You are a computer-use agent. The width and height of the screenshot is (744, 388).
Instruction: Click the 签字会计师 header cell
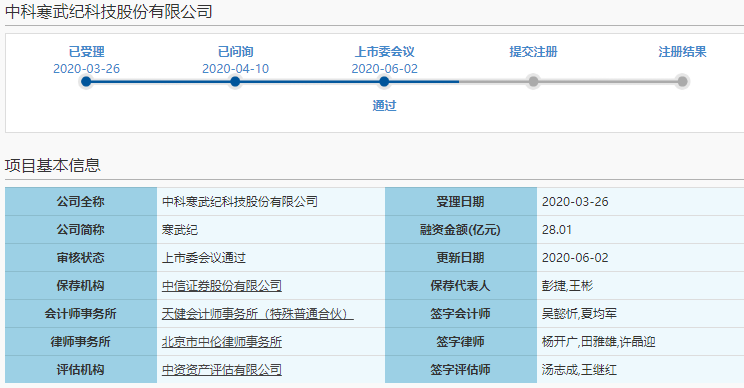[461, 314]
